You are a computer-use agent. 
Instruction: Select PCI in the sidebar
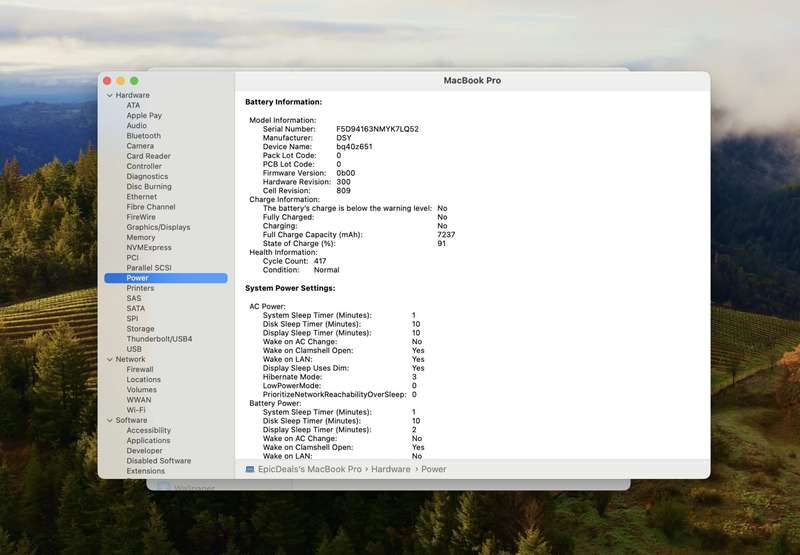pyautogui.click(x=132, y=258)
